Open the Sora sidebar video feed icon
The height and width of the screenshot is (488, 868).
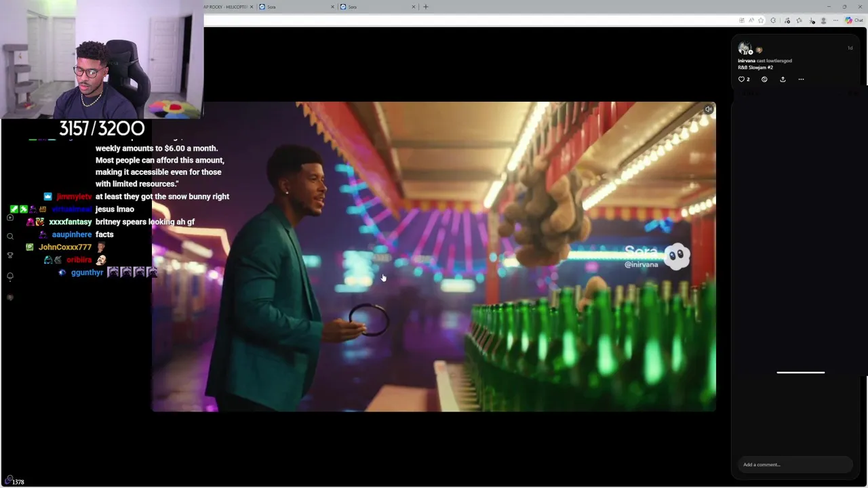click(10, 218)
